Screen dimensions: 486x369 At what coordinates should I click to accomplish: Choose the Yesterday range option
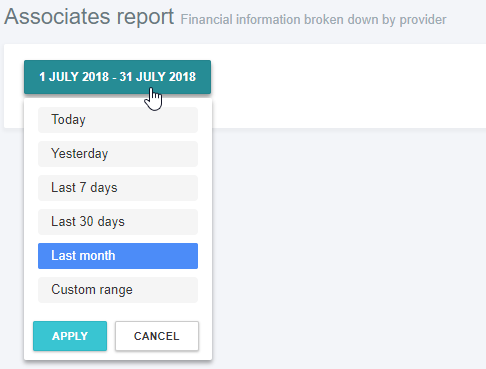[118, 154]
